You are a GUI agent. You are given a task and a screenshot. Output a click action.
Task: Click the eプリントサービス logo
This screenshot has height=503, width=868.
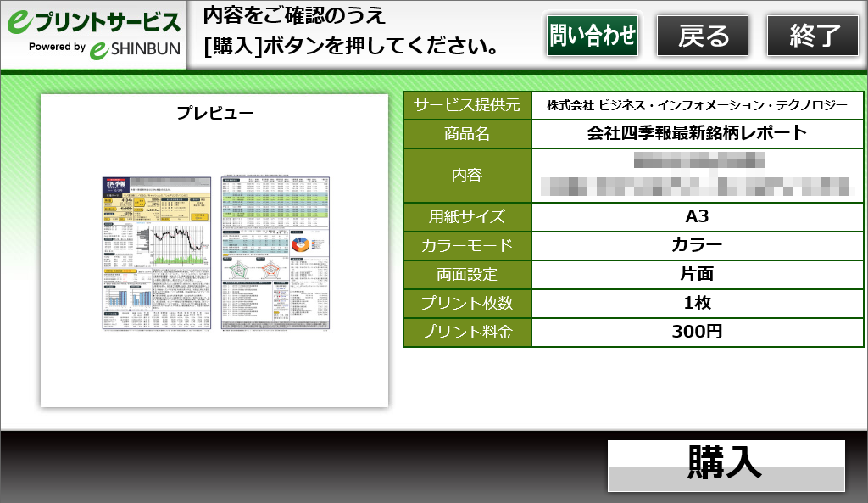pyautogui.click(x=93, y=21)
